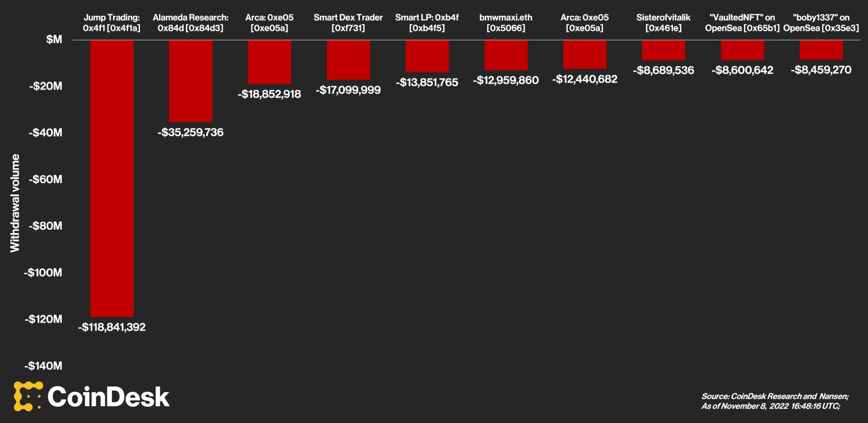Viewport: 868px width, 423px height.
Task: Select the "VaultedNFT" on OpenSea label
Action: (742, 23)
